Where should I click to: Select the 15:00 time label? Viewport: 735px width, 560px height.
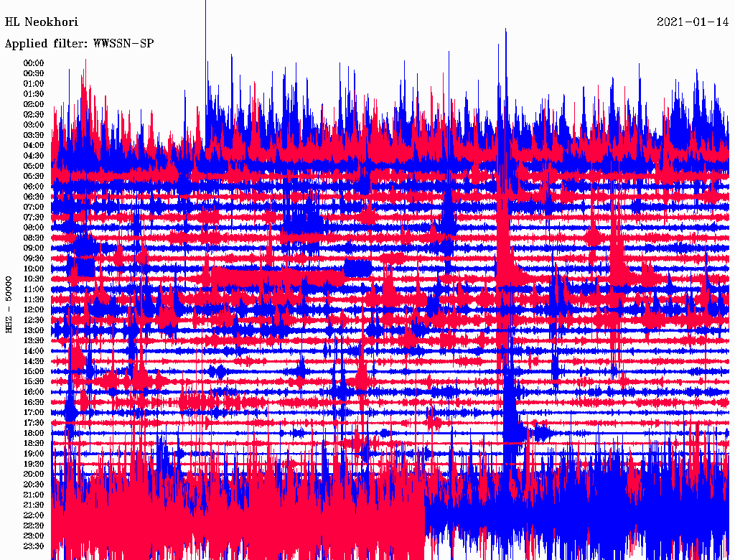point(33,371)
